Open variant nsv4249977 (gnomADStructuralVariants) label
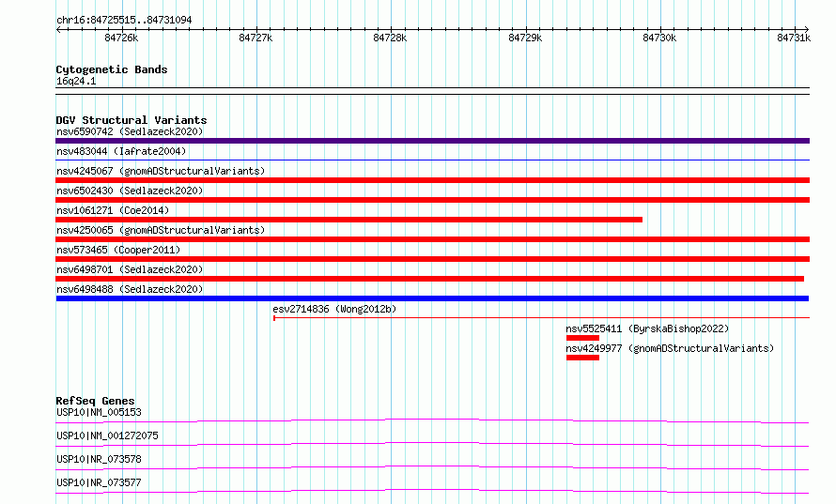Image resolution: width=836 pixels, height=504 pixels. pos(670,348)
